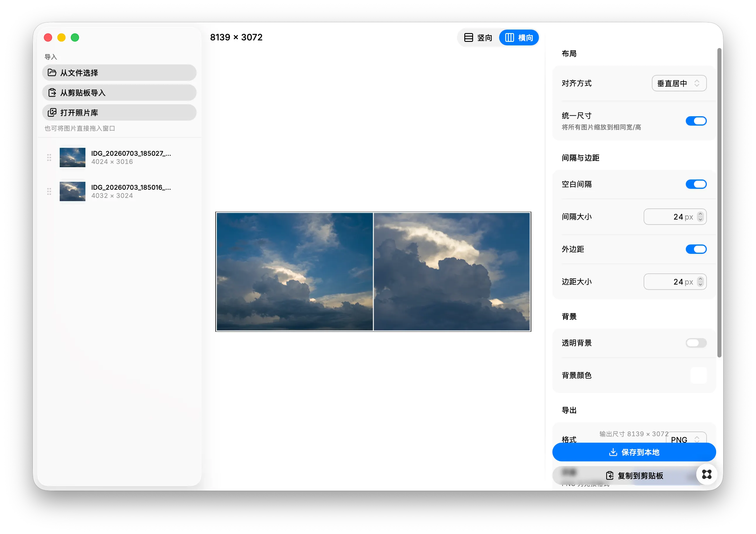Image resolution: width=756 pixels, height=534 pixels.
Task: Click the folder icon in 从文件选择
Action: [52, 73]
